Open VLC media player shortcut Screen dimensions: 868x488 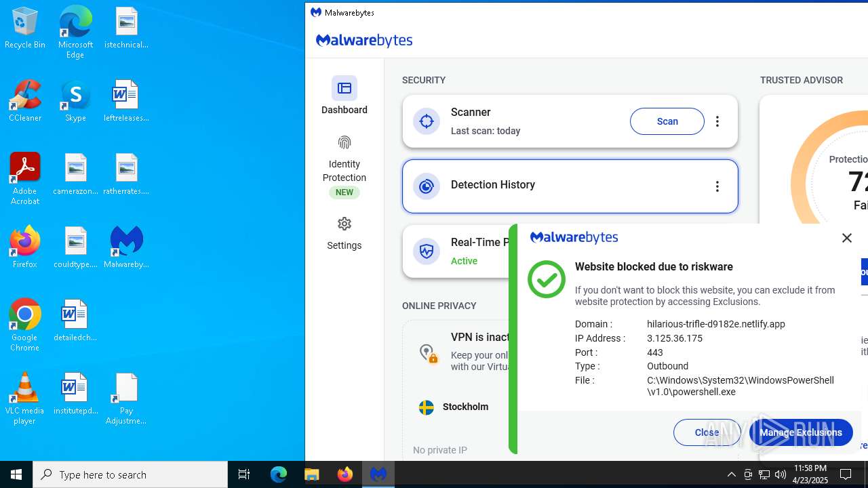click(25, 399)
